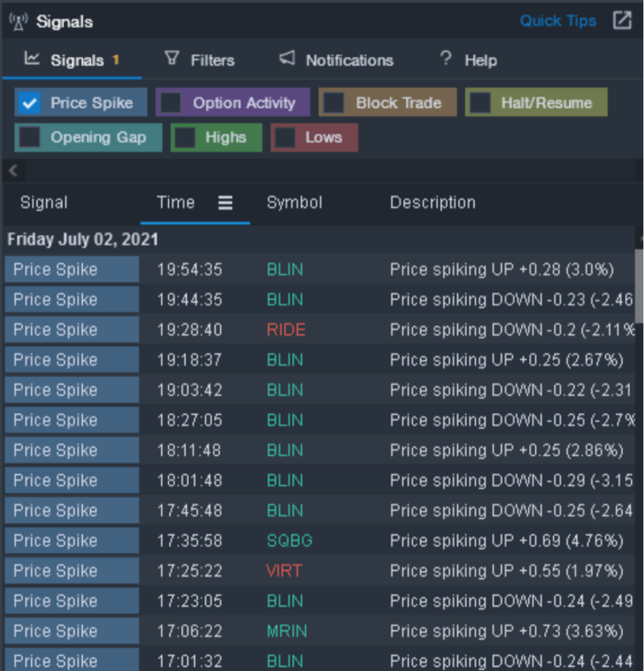Click description 'Price spiking UP +0.25 (2.86%)'
The image size is (644, 671).
pyautogui.click(x=506, y=450)
